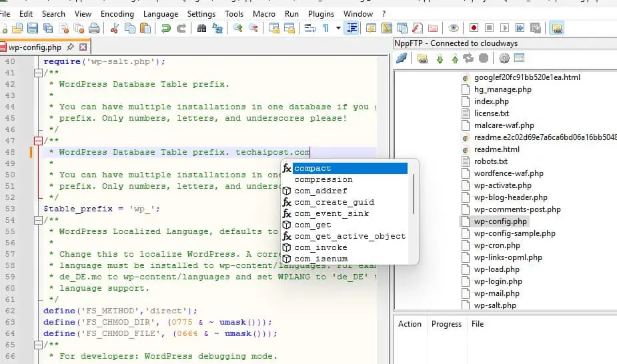Click the NppFTP open directory icon
The height and width of the screenshot is (364, 617).
point(423,59)
